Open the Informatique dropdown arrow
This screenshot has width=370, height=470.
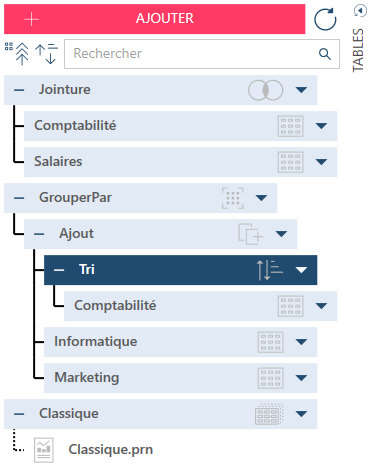tap(301, 342)
